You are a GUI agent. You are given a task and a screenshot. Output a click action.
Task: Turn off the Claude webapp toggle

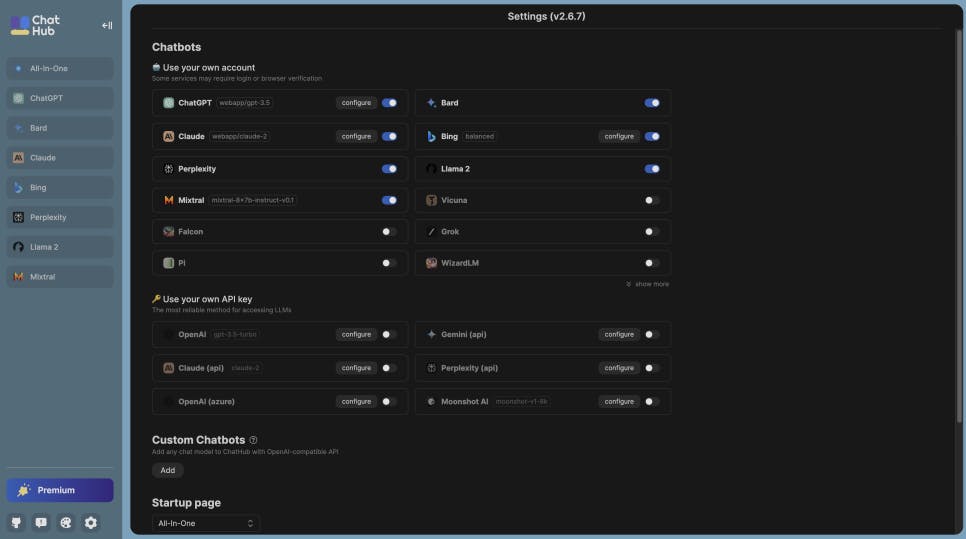pos(389,136)
